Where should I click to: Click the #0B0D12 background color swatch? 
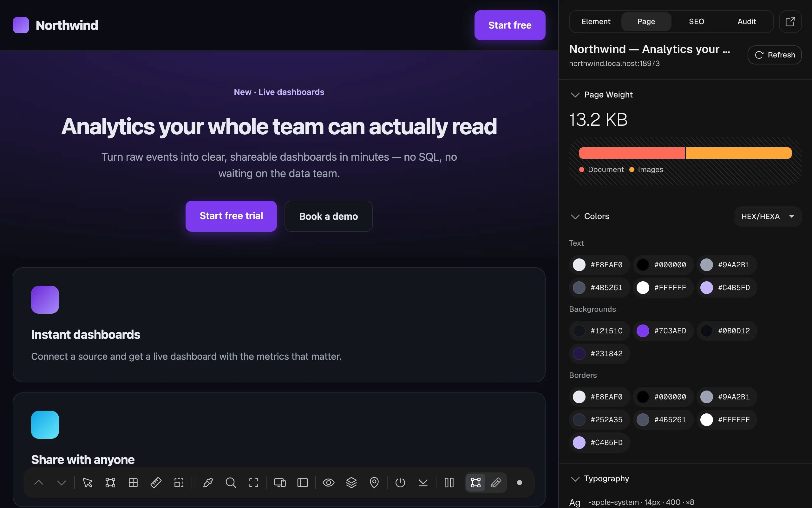[x=727, y=331]
